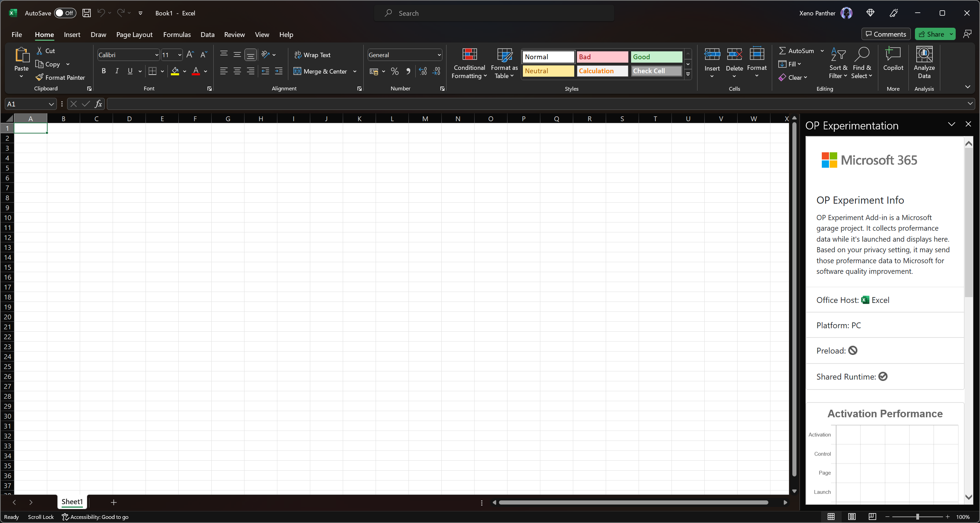The image size is (980, 523).
Task: Click the Search box in title bar
Action: click(x=494, y=13)
